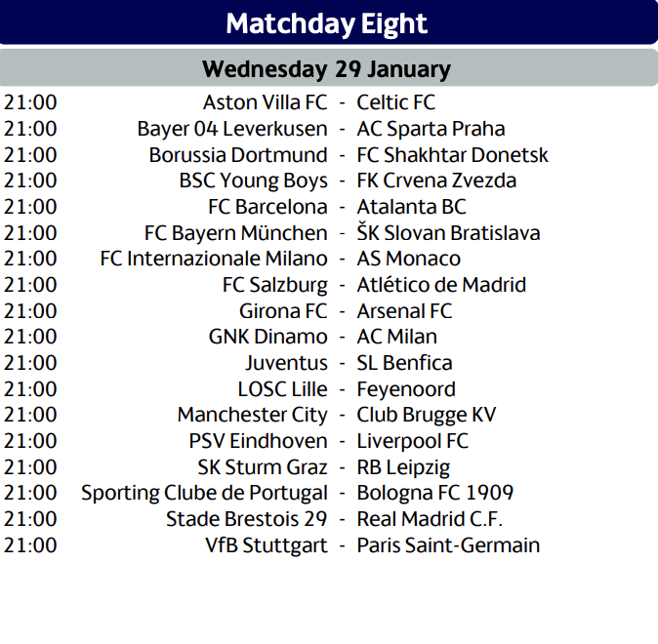Click the Celtic FC team name
This screenshot has width=658, height=644.
click(395, 102)
